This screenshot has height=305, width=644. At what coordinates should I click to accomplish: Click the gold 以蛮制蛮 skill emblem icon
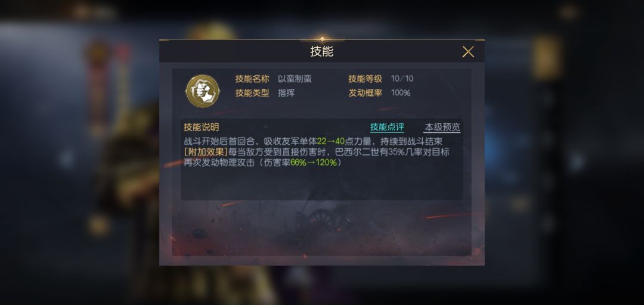(203, 91)
